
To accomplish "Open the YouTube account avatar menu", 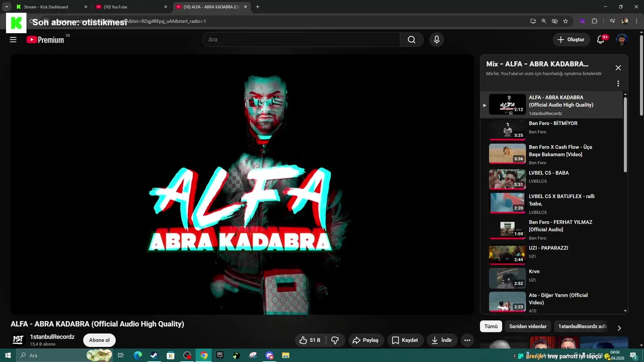I will click(622, 40).
